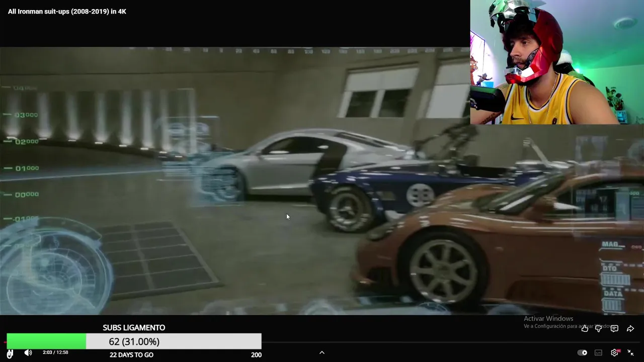The height and width of the screenshot is (362, 644).
Task: Click the 'Activar Windows' watermark text
Action: (x=548, y=319)
